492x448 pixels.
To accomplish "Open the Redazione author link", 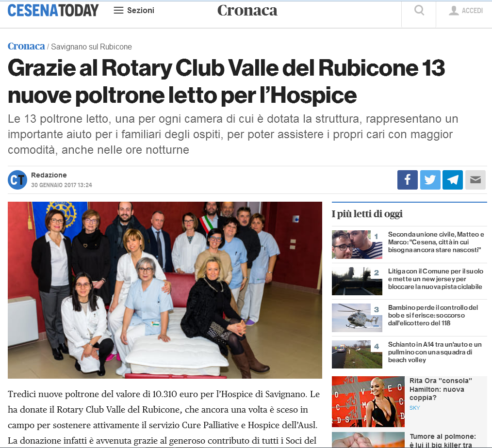I will (x=49, y=175).
